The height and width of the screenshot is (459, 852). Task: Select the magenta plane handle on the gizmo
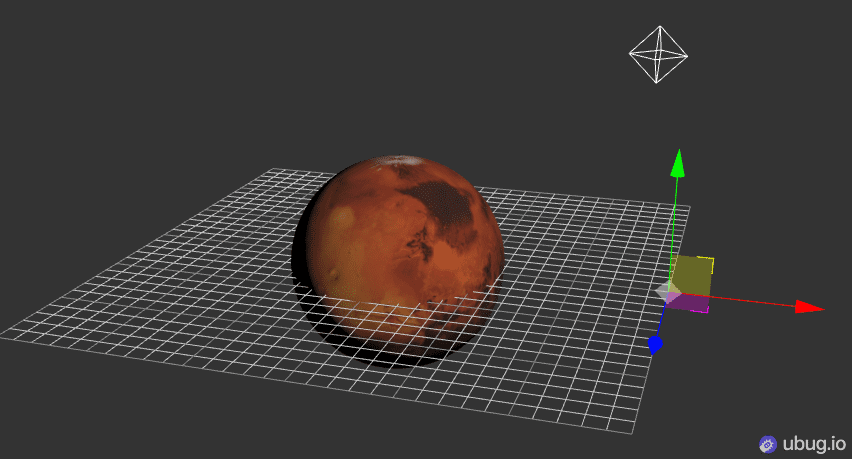tap(691, 303)
